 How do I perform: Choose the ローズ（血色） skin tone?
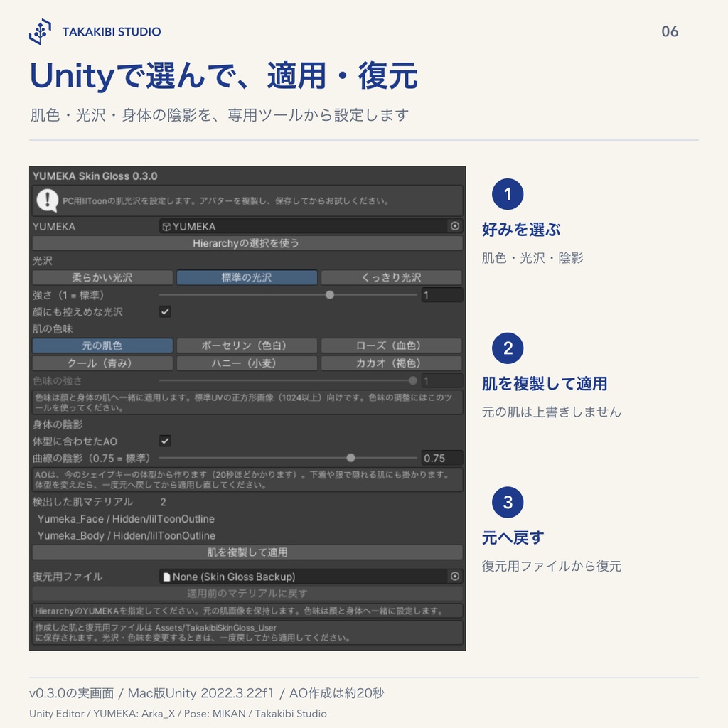click(392, 346)
